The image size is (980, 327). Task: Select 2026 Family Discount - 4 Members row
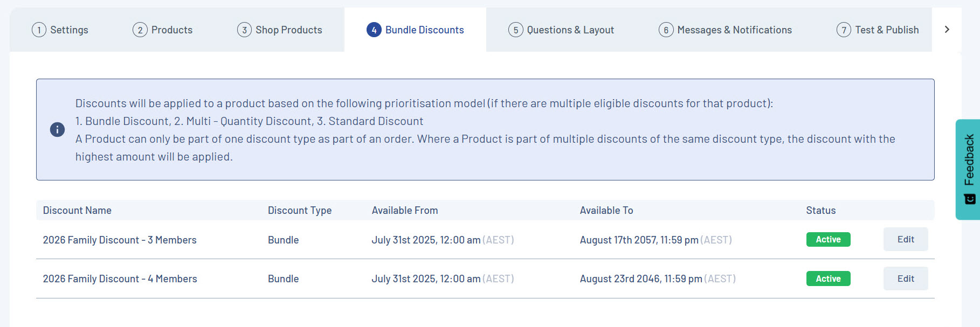[120, 279]
